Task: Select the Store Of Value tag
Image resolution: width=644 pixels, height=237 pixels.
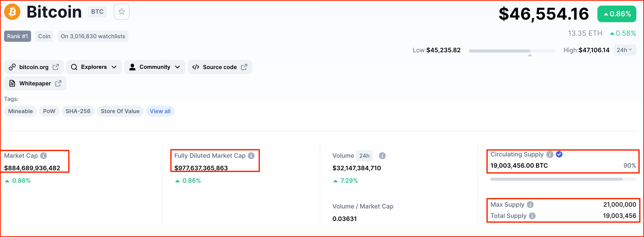Action: [120, 111]
